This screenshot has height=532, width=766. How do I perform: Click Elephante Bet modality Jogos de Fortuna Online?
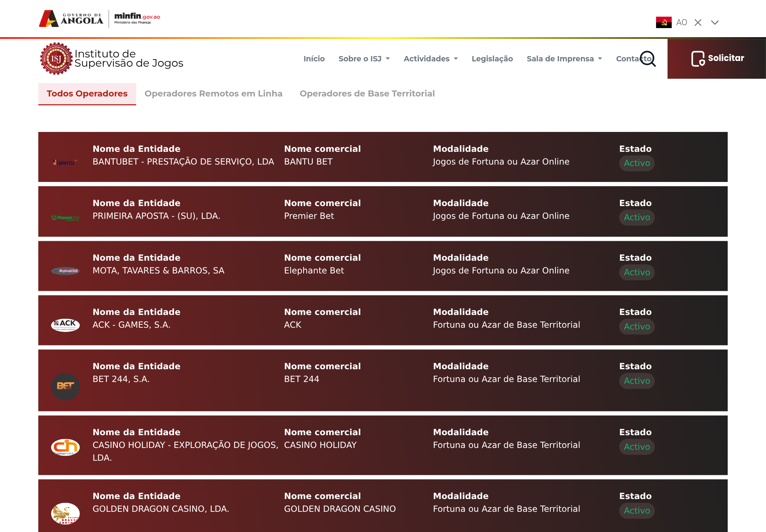click(x=501, y=271)
